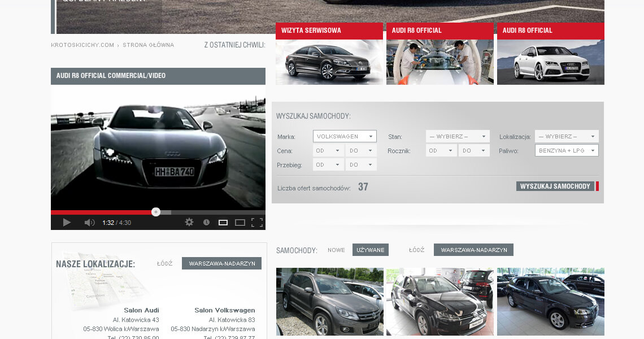The image size is (644, 339).
Task: Switch to large player size icon
Action: pyautogui.click(x=240, y=223)
